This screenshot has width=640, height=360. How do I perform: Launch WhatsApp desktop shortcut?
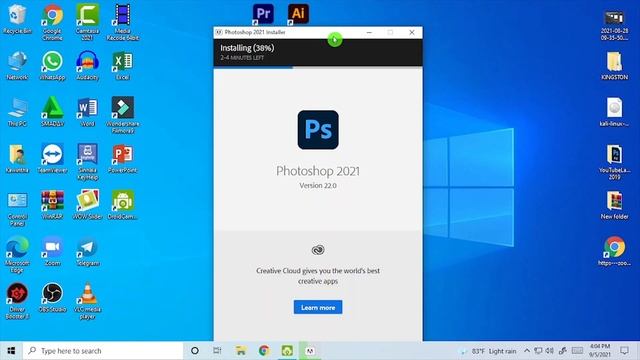pyautogui.click(x=52, y=65)
